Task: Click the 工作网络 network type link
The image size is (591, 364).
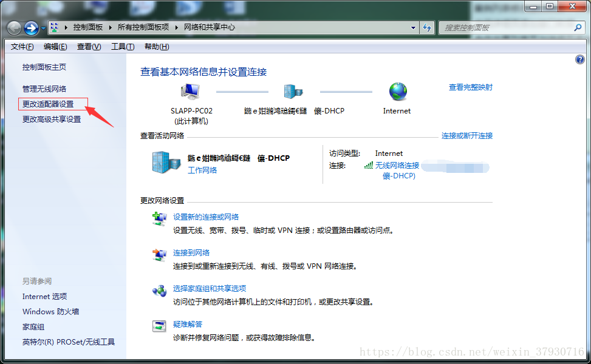Action: (x=202, y=170)
